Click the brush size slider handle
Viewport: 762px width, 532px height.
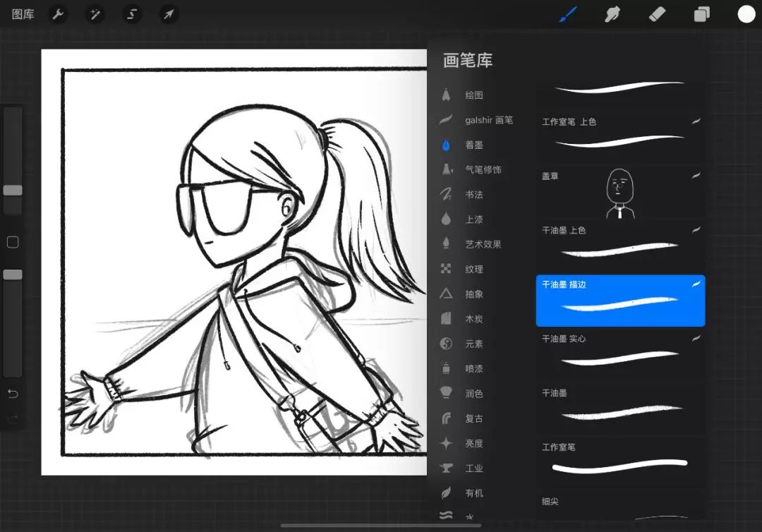[x=13, y=191]
